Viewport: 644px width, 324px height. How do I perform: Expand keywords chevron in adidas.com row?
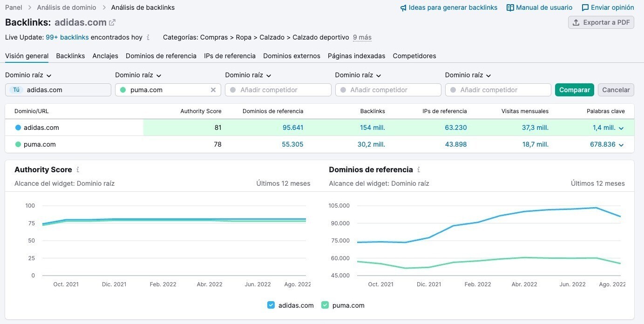[621, 128]
